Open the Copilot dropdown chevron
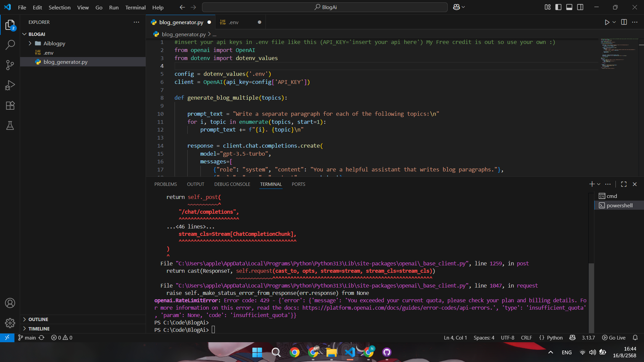This screenshot has height=362, width=644. tap(463, 7)
